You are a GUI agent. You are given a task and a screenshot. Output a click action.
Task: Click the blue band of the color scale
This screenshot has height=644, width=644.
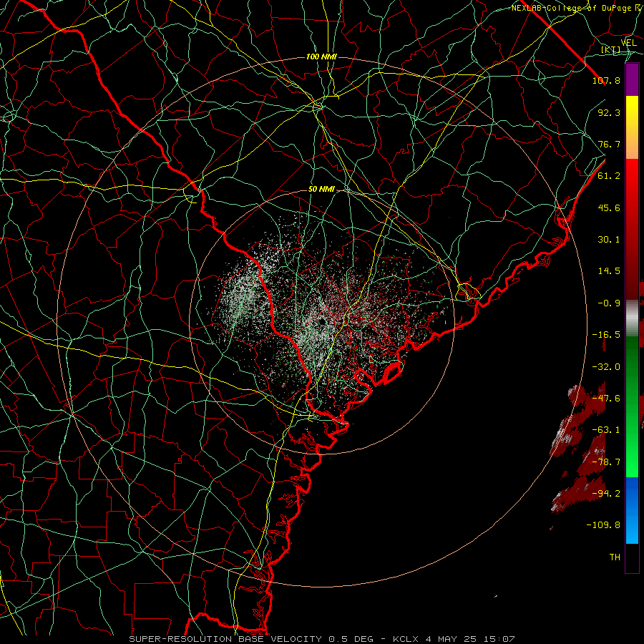[x=632, y=510]
